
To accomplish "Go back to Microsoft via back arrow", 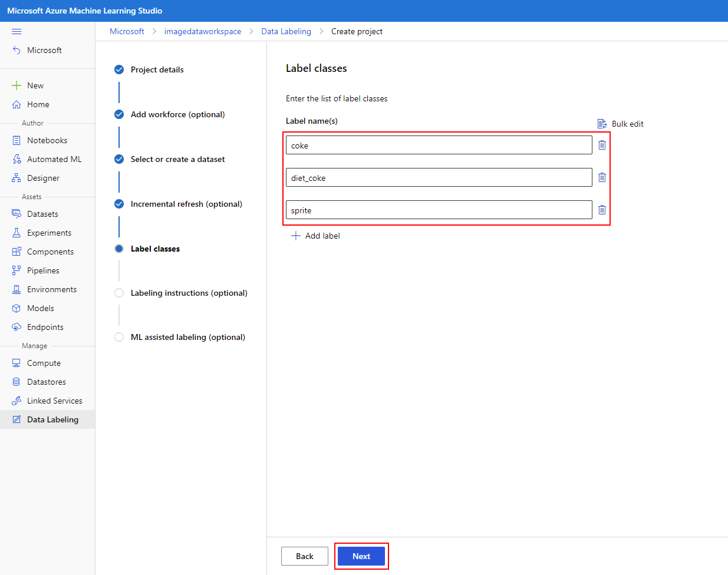I will (17, 50).
